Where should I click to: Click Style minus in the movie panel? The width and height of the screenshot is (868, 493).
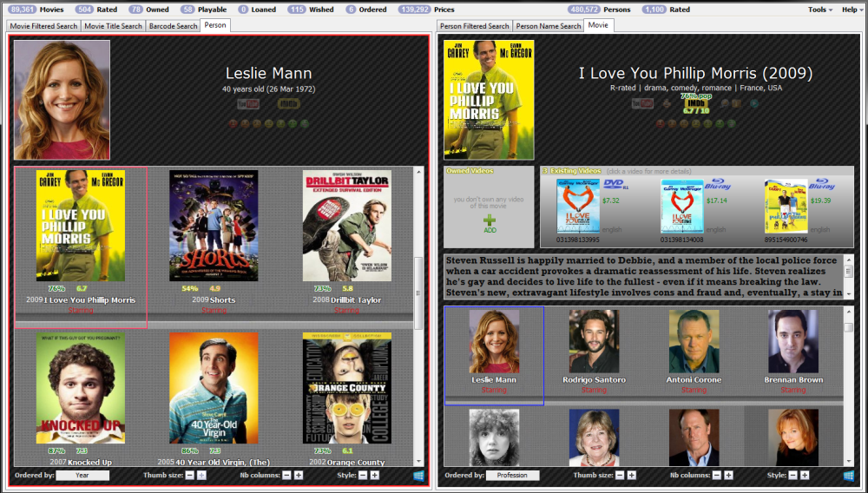(792, 476)
